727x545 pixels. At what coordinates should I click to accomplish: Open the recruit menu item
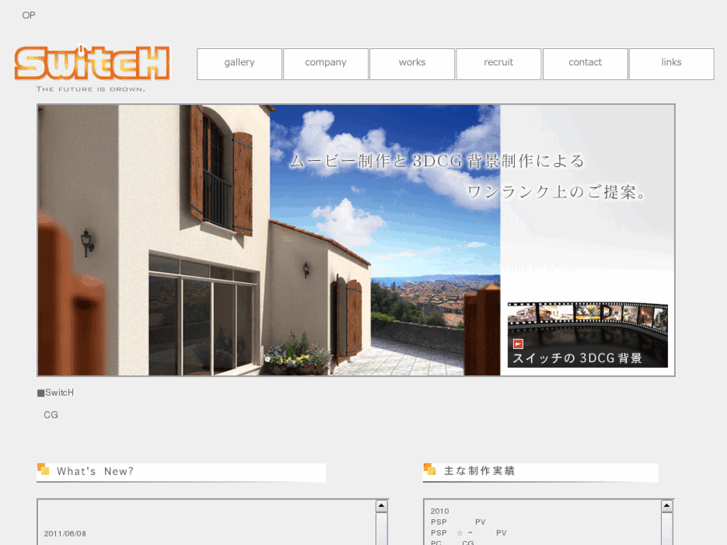coord(498,64)
